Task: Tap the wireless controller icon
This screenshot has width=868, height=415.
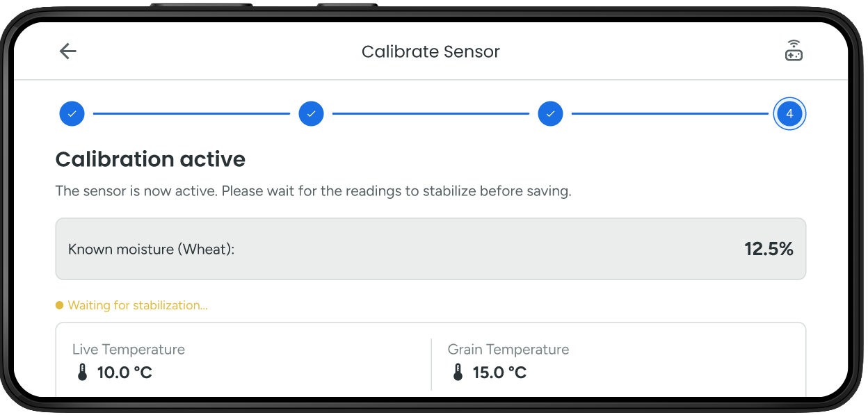Action: (x=794, y=51)
